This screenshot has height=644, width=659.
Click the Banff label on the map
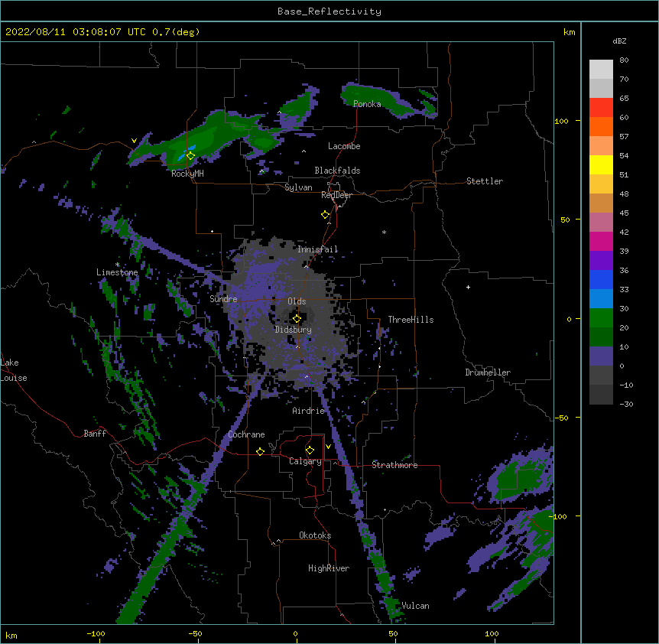pyautogui.click(x=95, y=434)
